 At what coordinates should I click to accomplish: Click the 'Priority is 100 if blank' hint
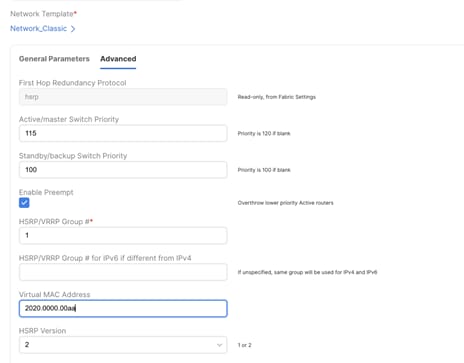tap(264, 170)
